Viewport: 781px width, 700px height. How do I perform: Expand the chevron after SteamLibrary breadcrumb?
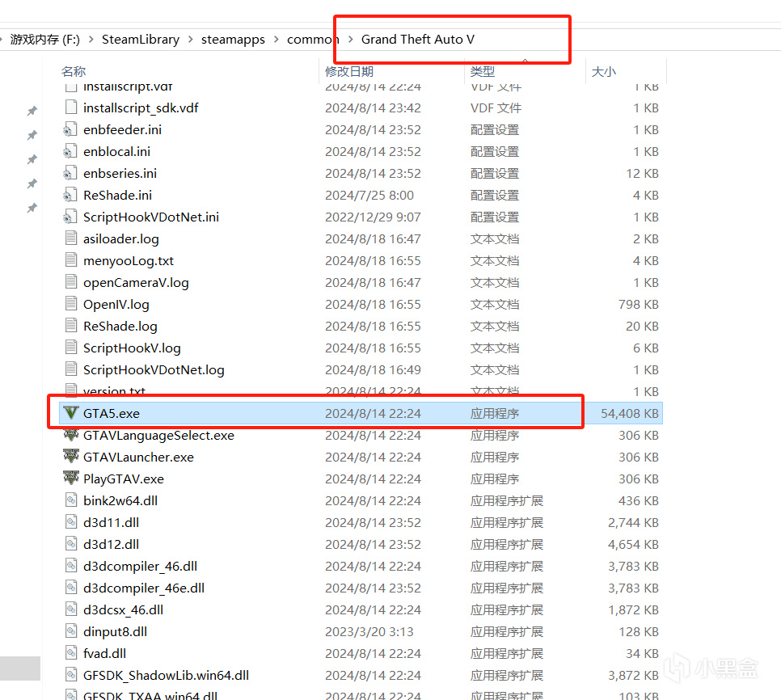point(190,40)
